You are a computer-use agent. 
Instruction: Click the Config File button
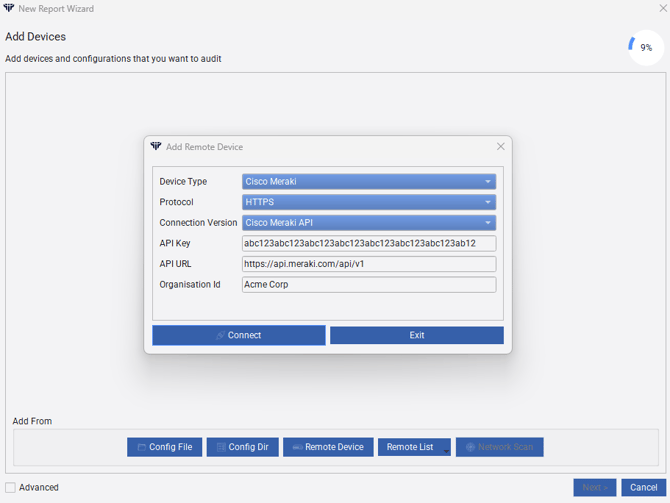click(165, 447)
